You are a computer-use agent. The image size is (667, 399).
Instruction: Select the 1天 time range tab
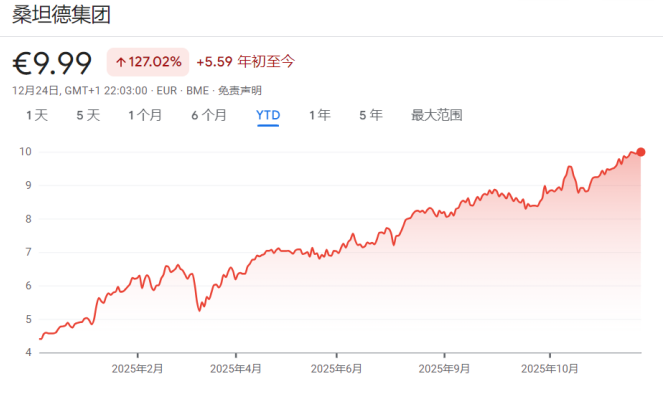(x=37, y=115)
